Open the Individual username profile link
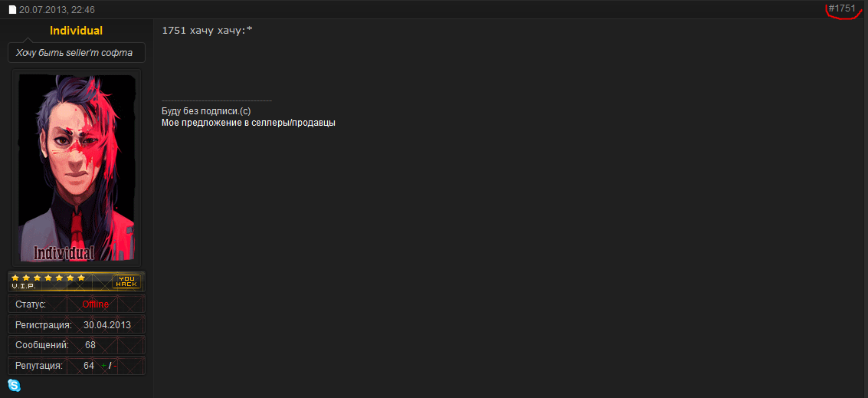This screenshot has width=868, height=398. (76, 31)
